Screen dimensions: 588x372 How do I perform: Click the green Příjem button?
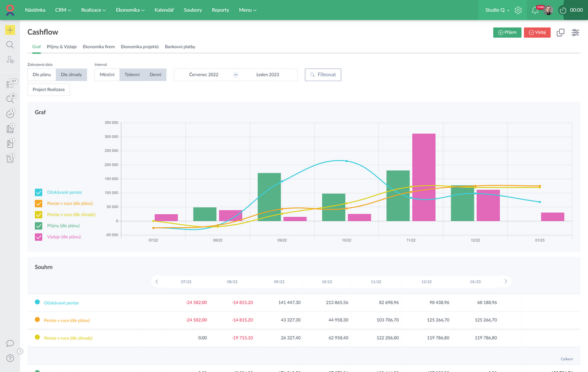coord(507,32)
